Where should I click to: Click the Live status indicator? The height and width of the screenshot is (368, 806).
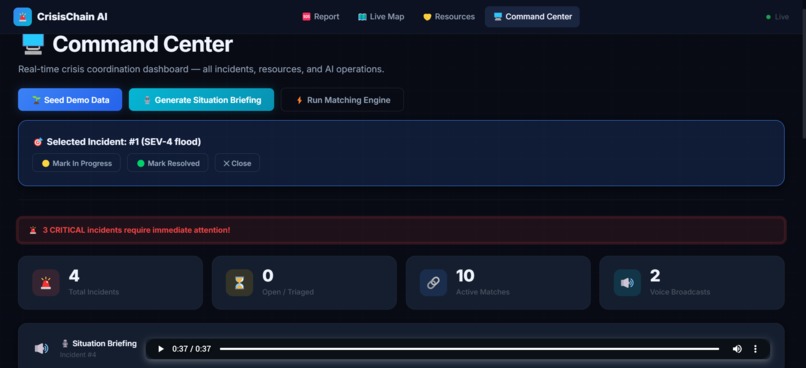(x=777, y=17)
